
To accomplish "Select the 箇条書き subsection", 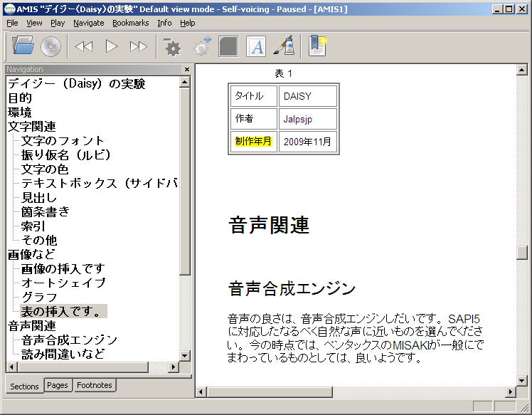I will coord(45,212).
